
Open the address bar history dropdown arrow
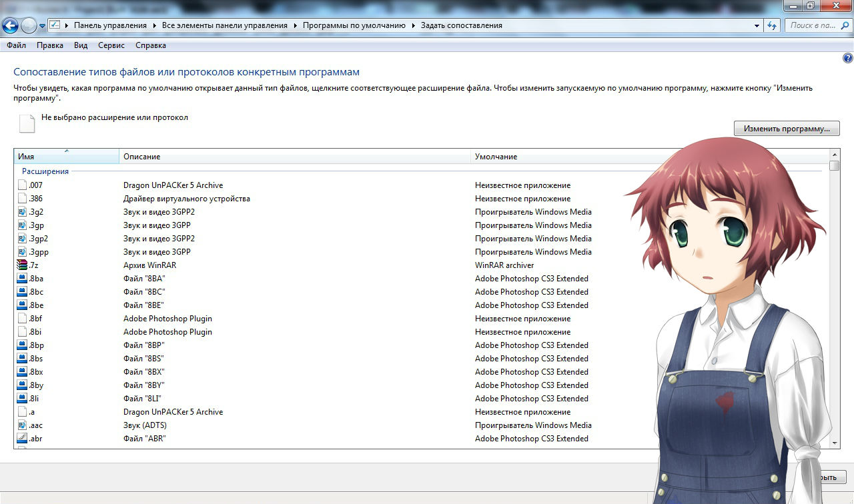757,25
